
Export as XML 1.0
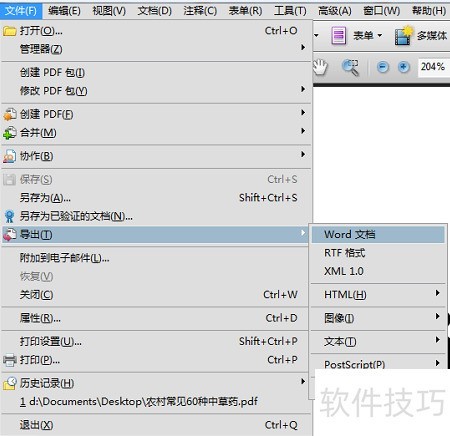pos(378,271)
